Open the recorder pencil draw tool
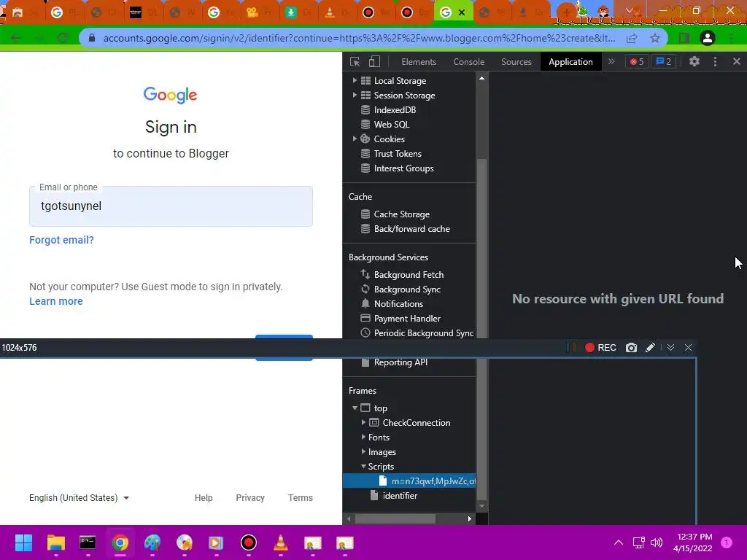Screen dimensions: 747x560 [650, 348]
